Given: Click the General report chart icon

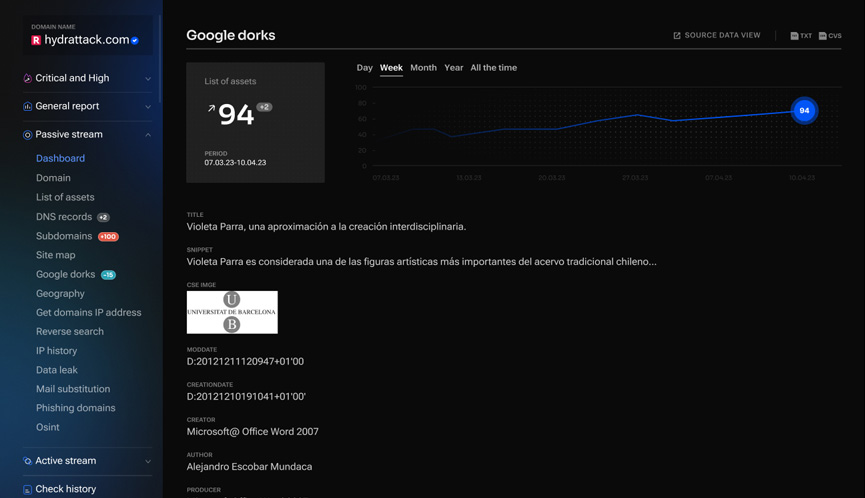Looking at the screenshot, I should 28,106.
